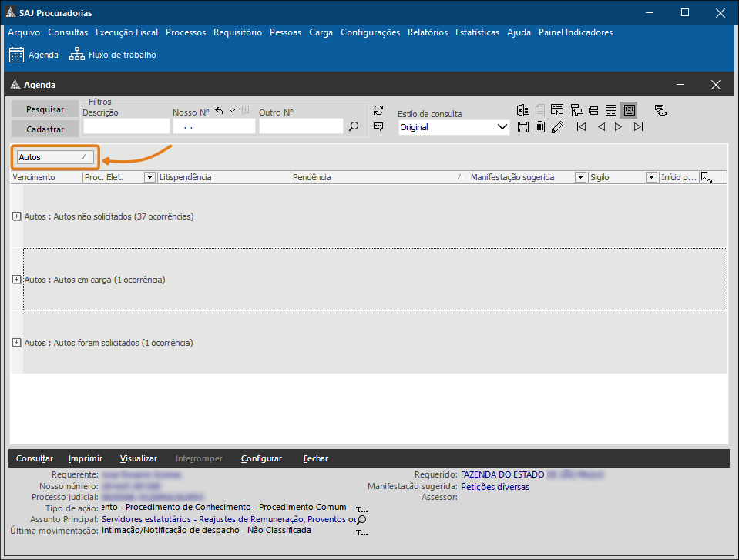Click the Descrição filter input field
This screenshot has width=739, height=560.
[126, 126]
